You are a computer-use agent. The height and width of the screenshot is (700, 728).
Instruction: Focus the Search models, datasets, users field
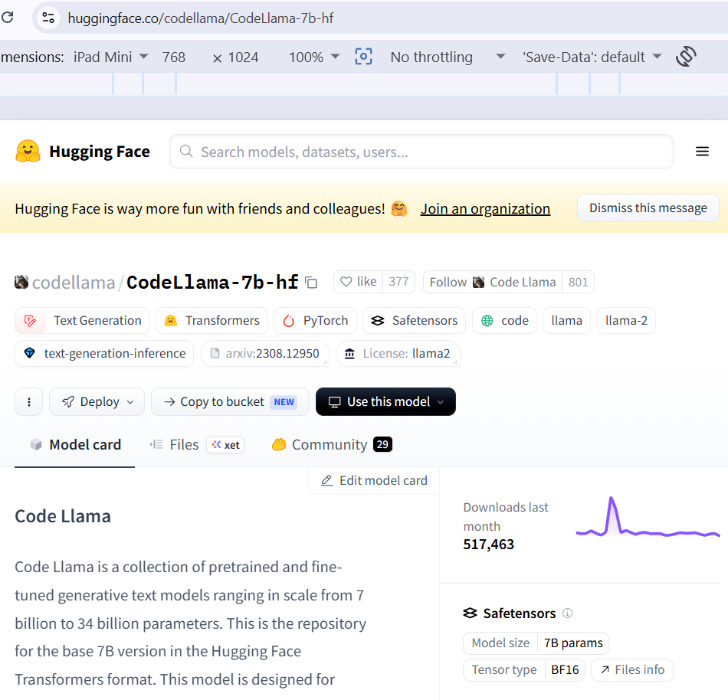pos(421,152)
